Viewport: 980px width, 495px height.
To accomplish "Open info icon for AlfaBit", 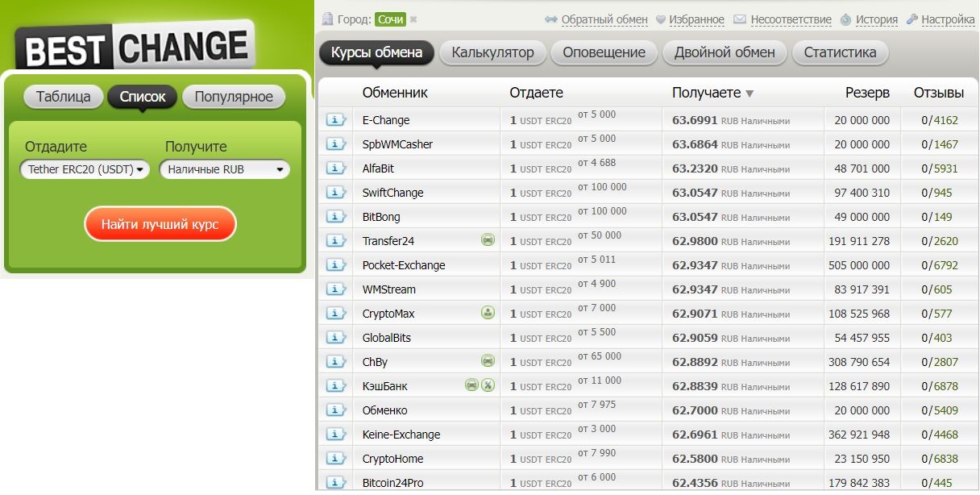I will pos(335,168).
